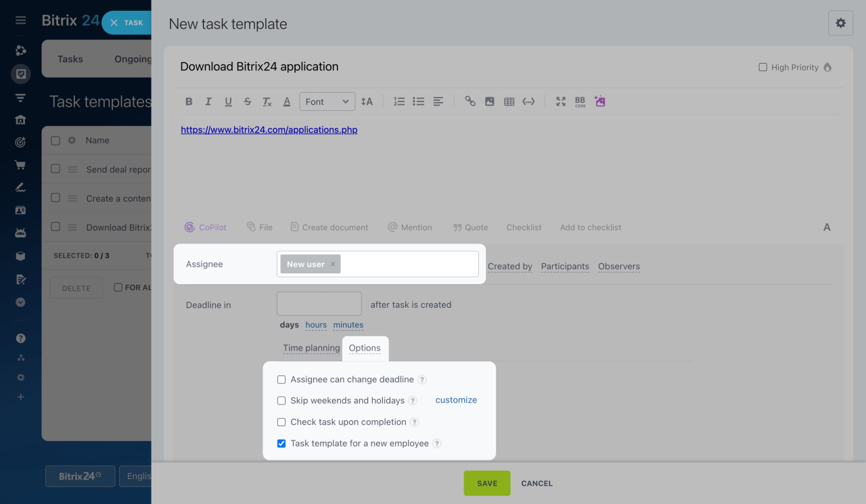Clear text formatting icon
The height and width of the screenshot is (504, 866).
pos(267,101)
